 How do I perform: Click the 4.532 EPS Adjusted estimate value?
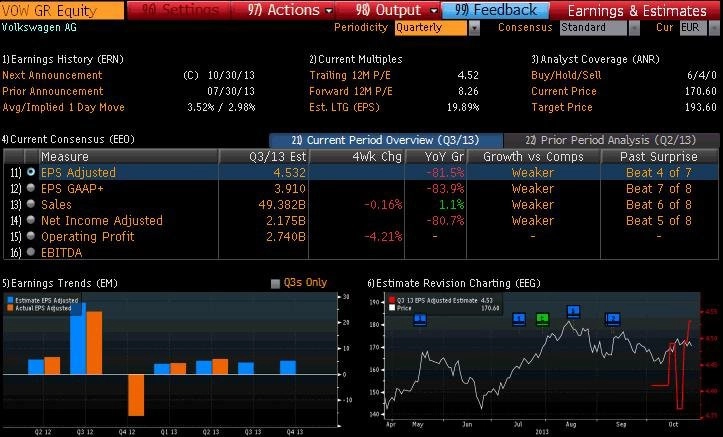(290, 173)
